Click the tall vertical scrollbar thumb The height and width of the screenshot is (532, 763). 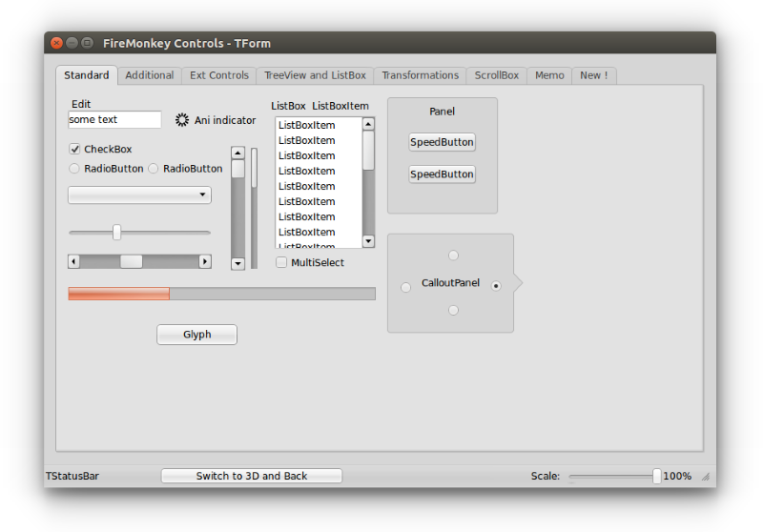[x=237, y=169]
